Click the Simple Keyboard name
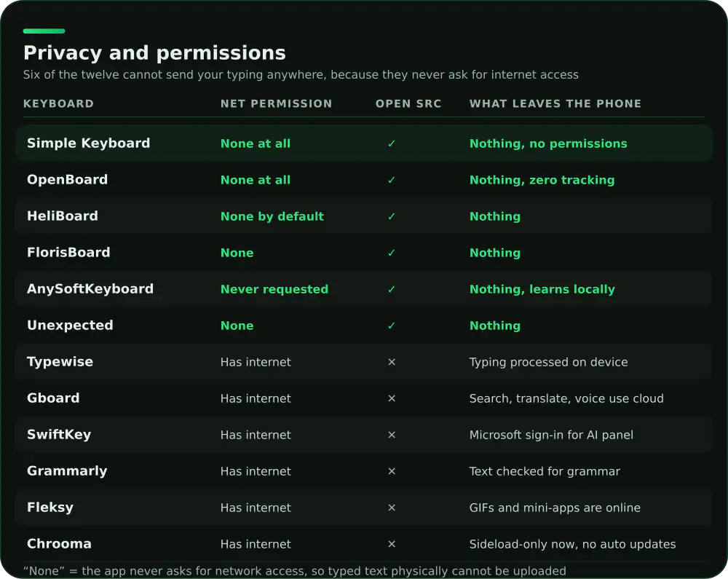Viewport: 728px width, 579px height. [x=88, y=143]
